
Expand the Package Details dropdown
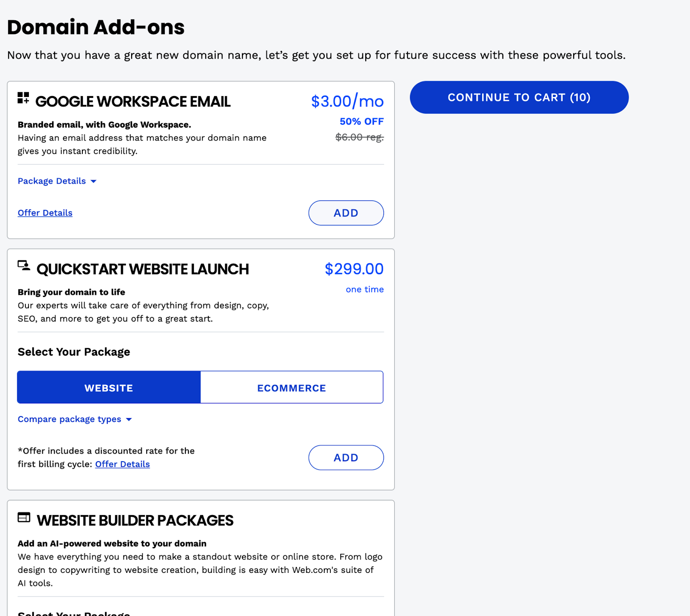coord(57,181)
